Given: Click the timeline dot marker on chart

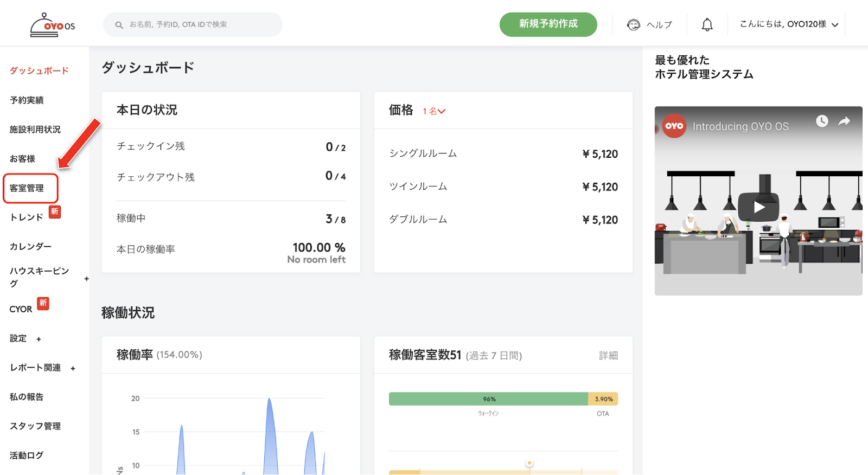Looking at the screenshot, I should click(x=529, y=463).
